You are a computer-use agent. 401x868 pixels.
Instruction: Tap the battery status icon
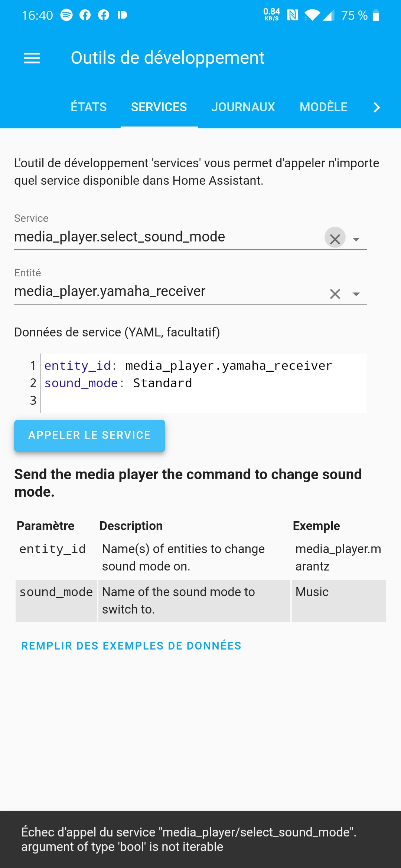coord(376,15)
